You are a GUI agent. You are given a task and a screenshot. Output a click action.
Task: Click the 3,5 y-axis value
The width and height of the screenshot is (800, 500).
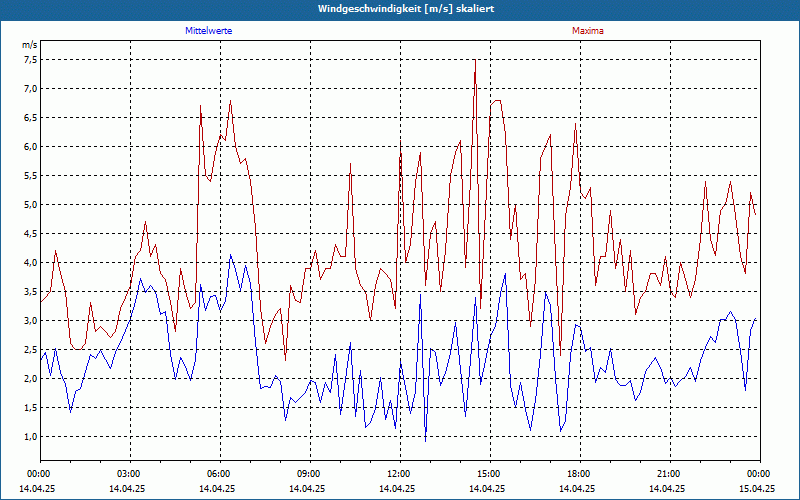[31, 292]
